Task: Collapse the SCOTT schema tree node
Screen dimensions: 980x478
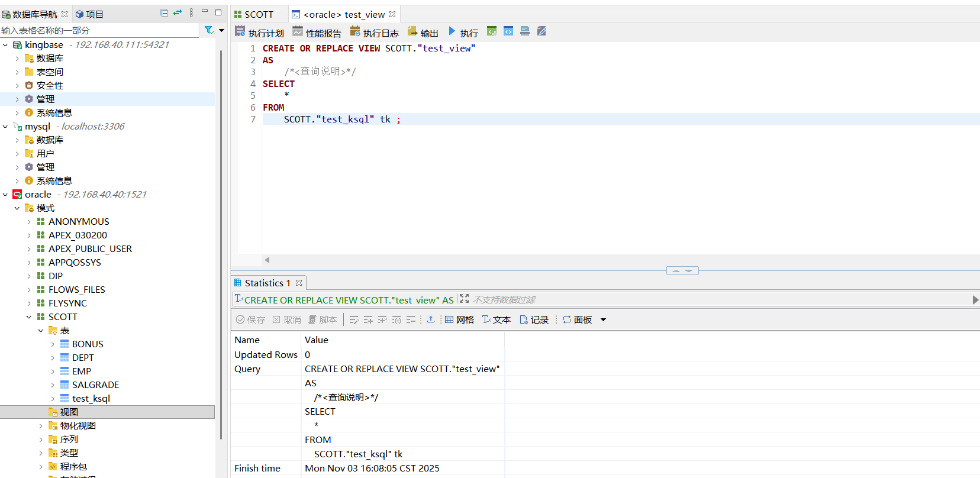Action: (x=29, y=317)
